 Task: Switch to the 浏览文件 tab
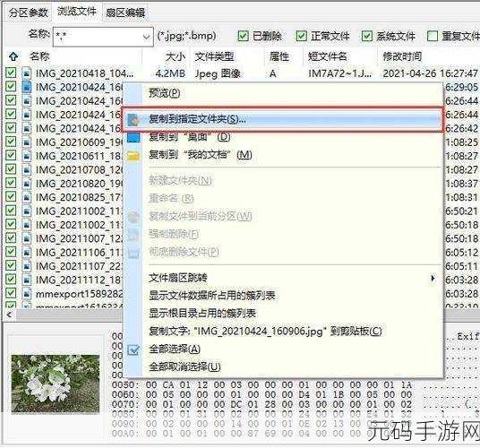coord(77,12)
